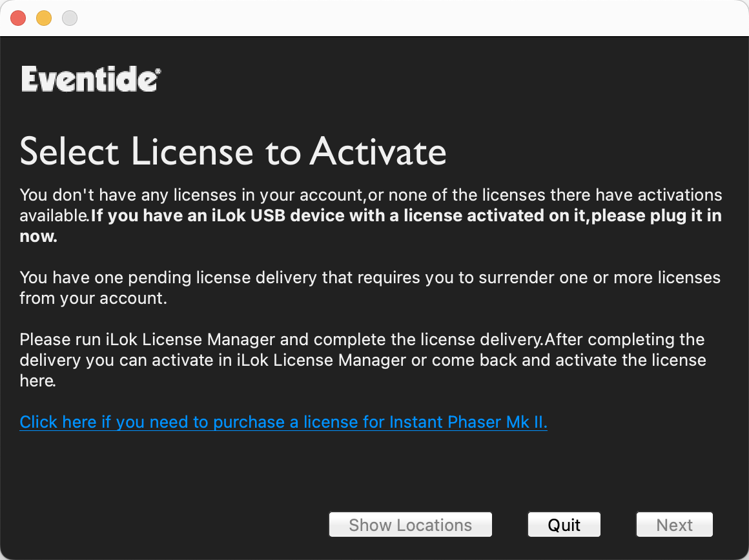Click the Eventide logo
Viewport: 749px width, 560px height.
tap(91, 79)
